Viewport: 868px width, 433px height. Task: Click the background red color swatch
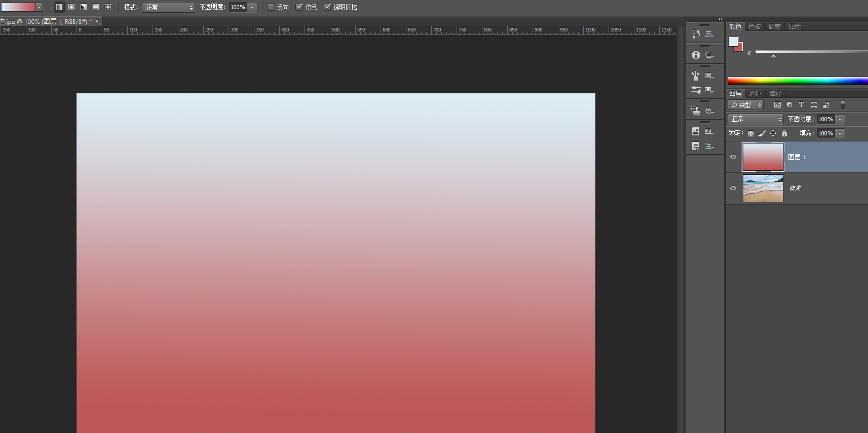coord(739,48)
